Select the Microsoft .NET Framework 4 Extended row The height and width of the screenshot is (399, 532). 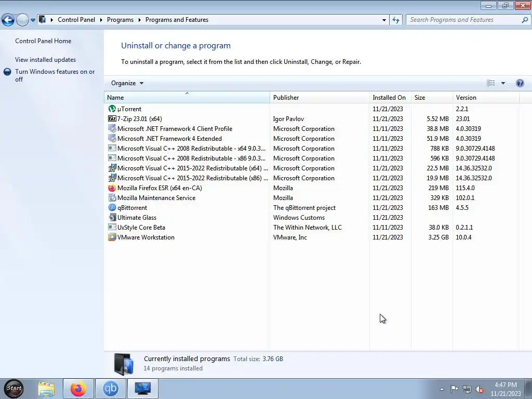(312, 138)
